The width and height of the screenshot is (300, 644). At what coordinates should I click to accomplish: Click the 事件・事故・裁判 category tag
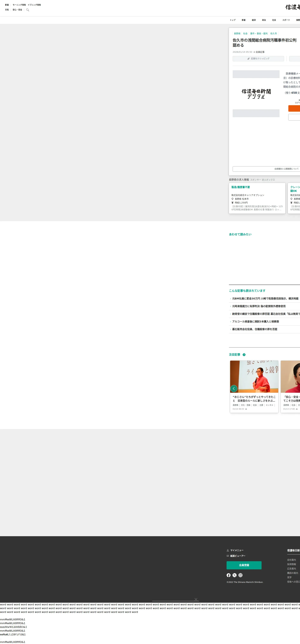[x=259, y=33]
